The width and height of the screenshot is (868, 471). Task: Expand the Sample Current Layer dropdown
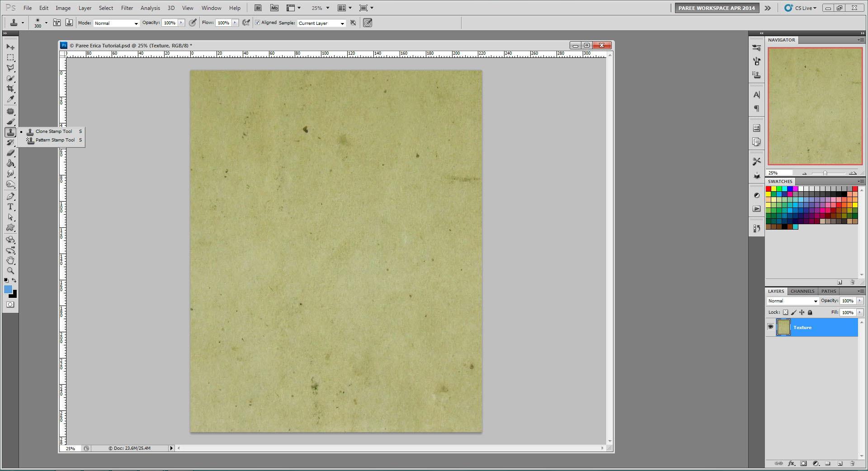point(321,23)
